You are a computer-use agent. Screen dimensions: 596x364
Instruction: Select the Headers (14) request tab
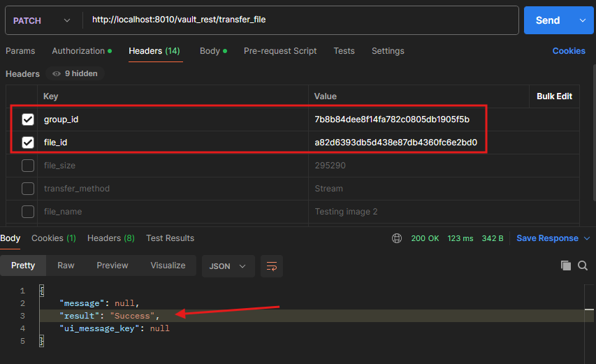(154, 51)
